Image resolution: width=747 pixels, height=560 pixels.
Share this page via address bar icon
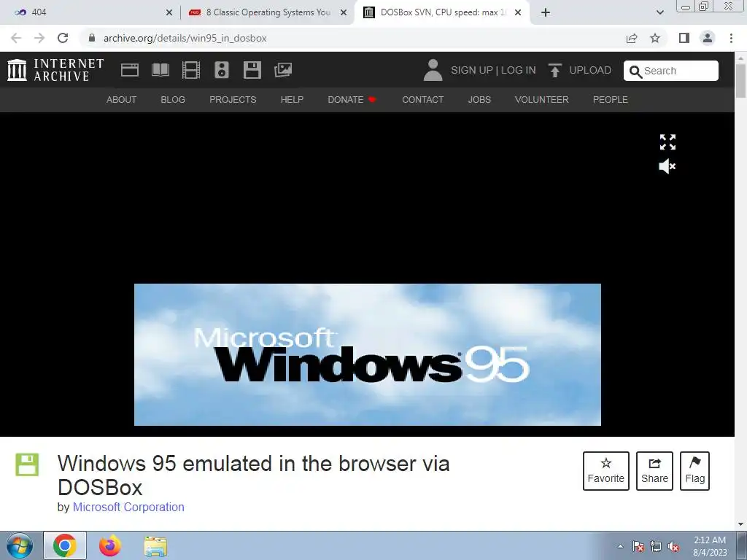[x=632, y=38]
